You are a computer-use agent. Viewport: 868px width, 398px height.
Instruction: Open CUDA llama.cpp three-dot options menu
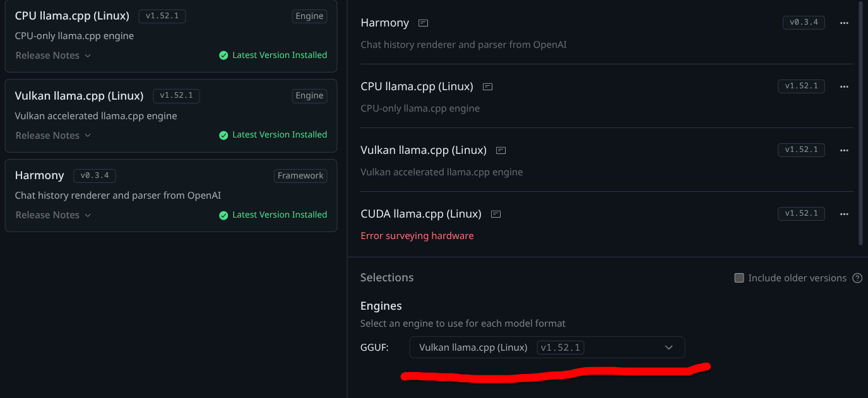[x=844, y=214]
